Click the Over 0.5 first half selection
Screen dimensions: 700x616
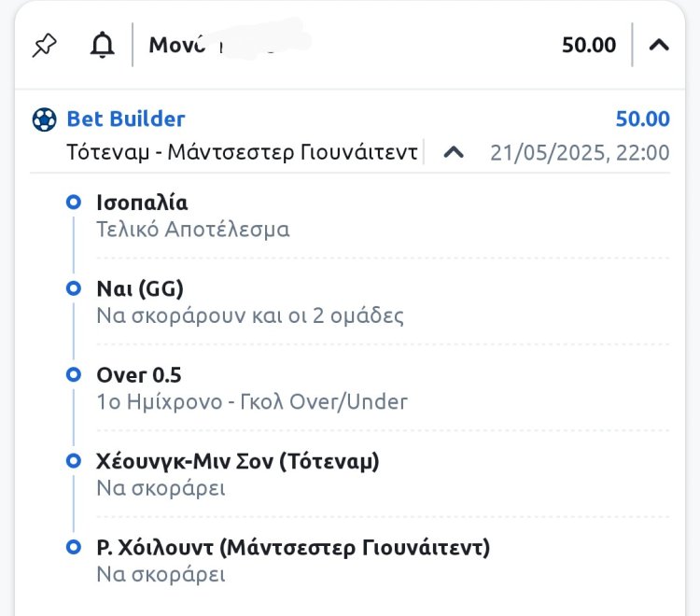click(139, 375)
